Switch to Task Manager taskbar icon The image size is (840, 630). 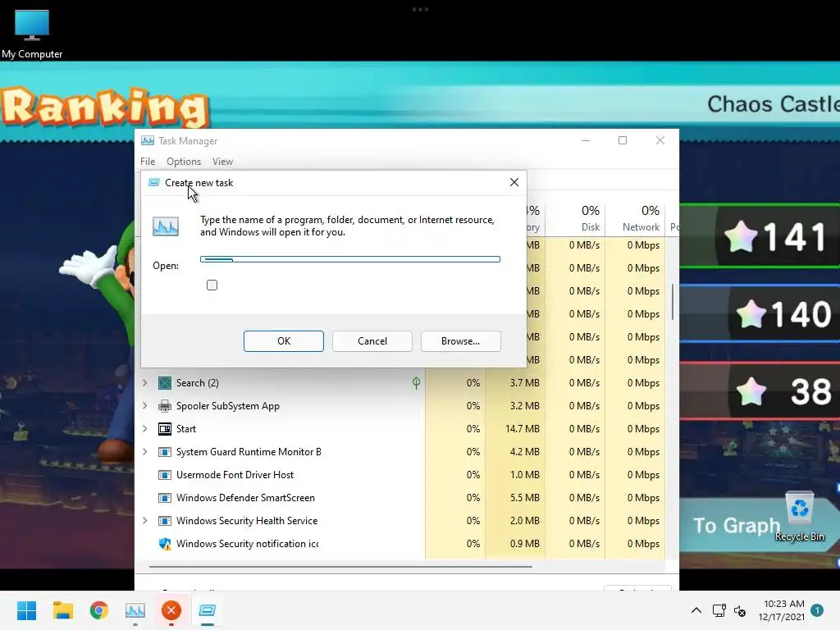tap(135, 610)
